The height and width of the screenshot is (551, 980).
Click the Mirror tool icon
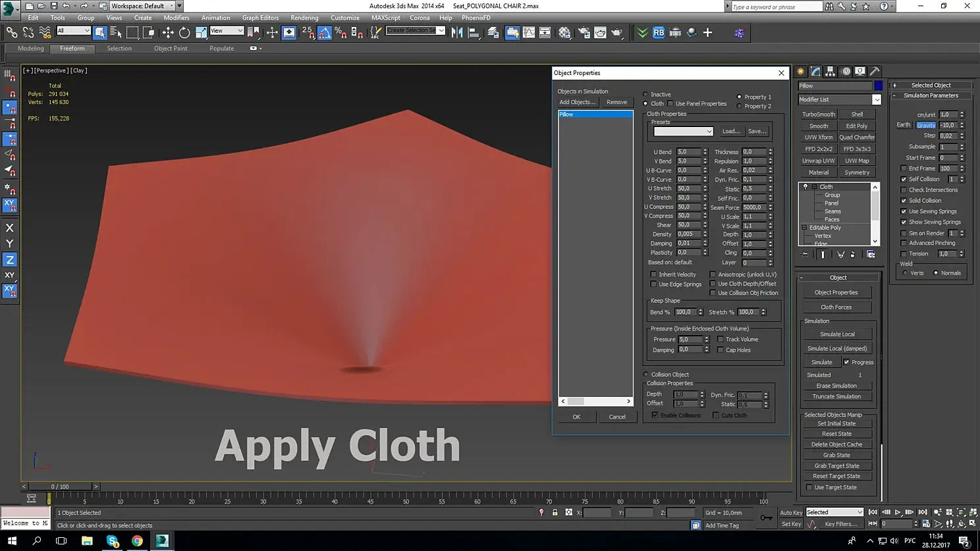(457, 32)
